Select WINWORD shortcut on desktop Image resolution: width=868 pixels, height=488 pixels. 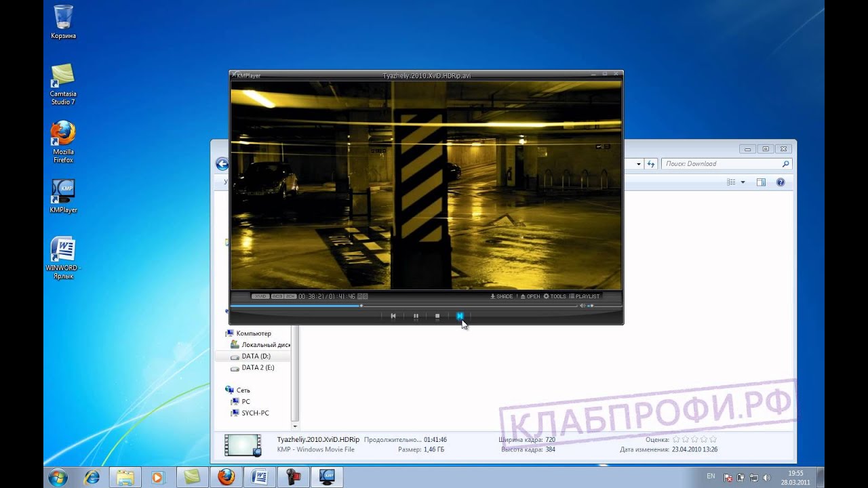pos(63,258)
